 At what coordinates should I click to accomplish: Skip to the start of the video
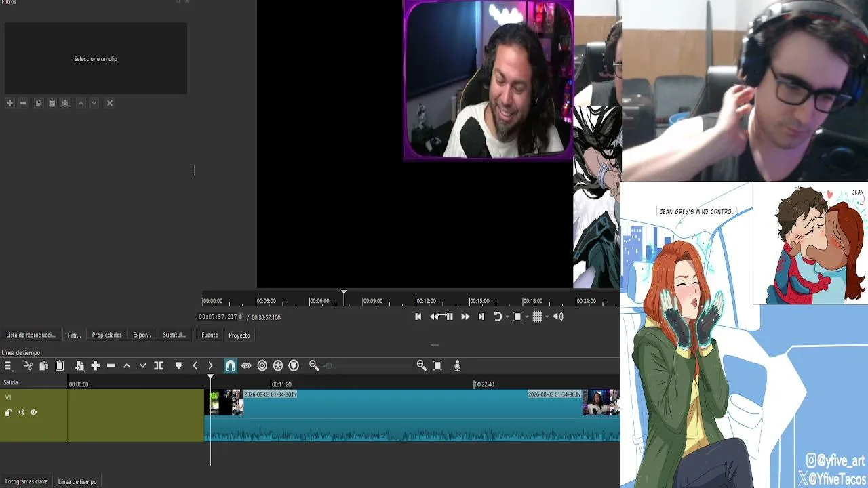point(418,317)
